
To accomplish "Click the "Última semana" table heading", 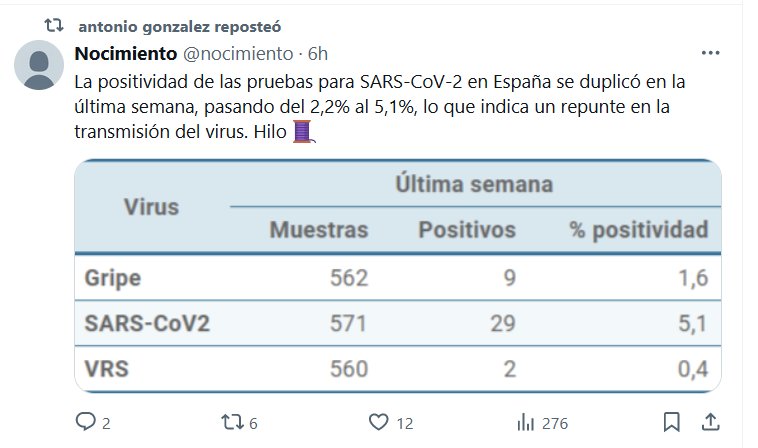I will (474, 185).
